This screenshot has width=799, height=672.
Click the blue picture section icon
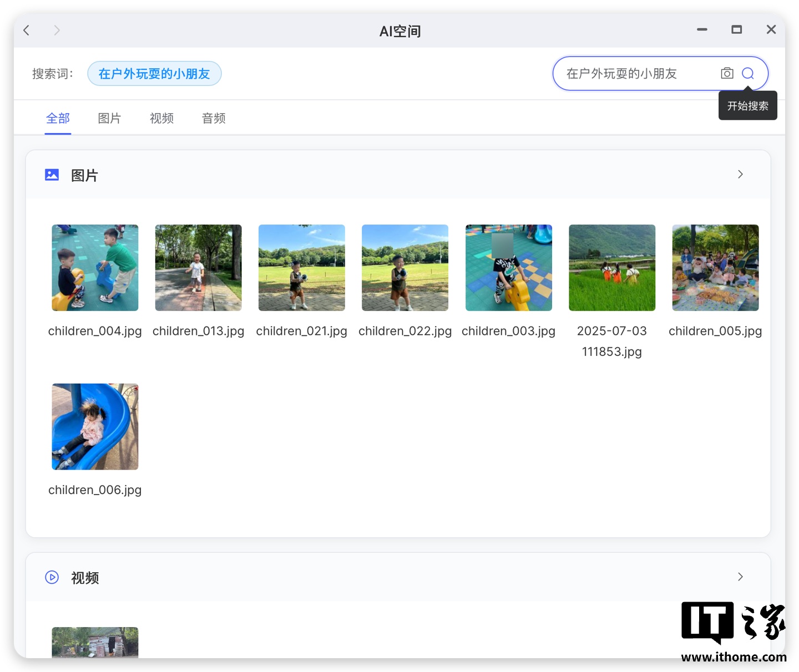pos(52,175)
